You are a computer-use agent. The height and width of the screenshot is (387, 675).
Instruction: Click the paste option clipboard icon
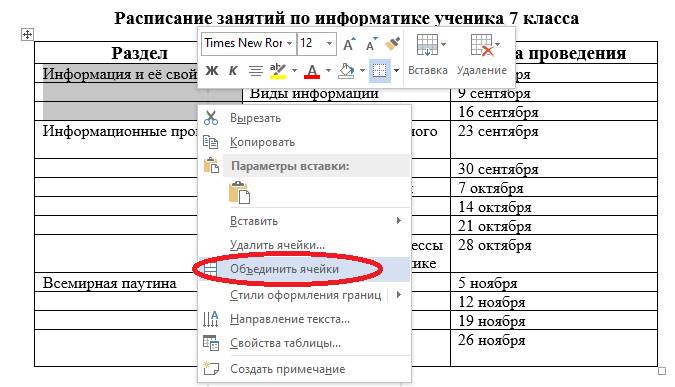[239, 192]
